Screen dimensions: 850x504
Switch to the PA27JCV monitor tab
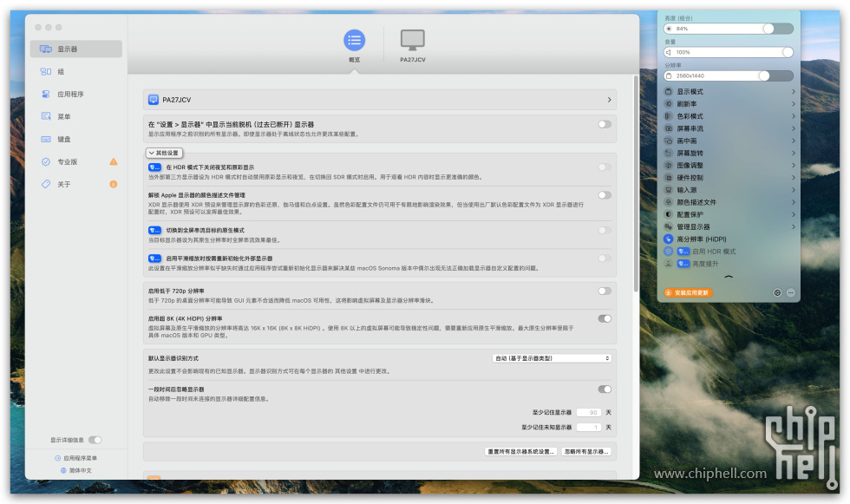413,46
